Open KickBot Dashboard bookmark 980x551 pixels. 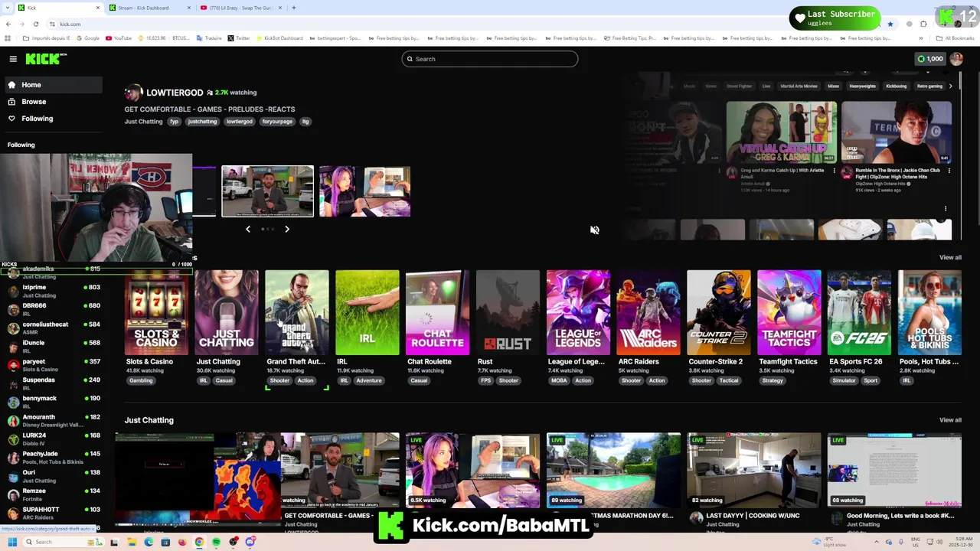pyautogui.click(x=280, y=38)
